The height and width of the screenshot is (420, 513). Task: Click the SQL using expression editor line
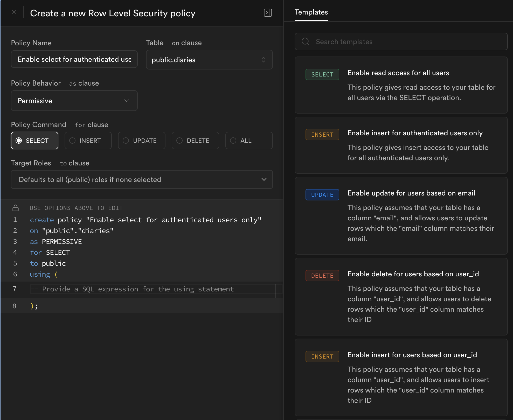[152, 289]
